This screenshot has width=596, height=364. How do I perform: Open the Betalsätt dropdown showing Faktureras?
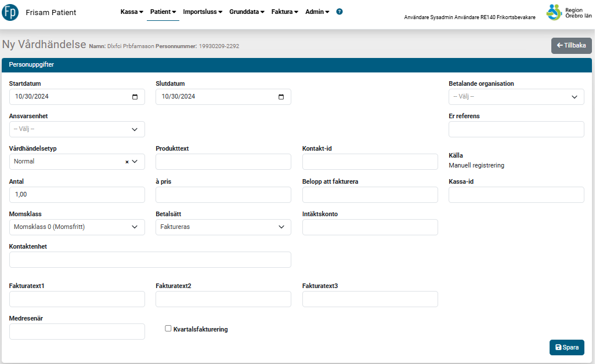point(223,227)
